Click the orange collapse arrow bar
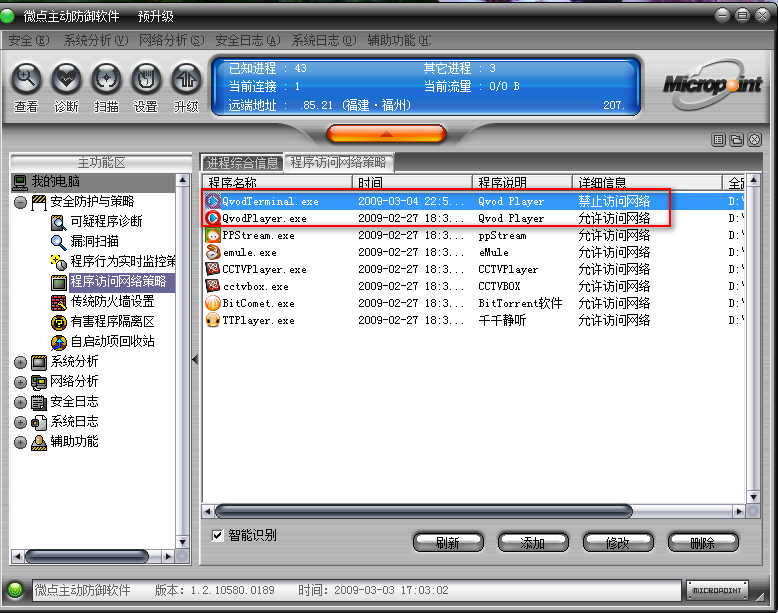778x613 pixels. 387,134
